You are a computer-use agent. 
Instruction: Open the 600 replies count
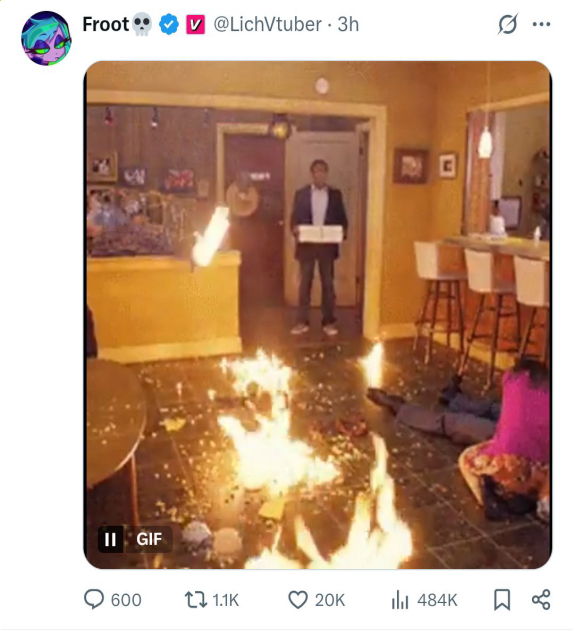click(126, 600)
